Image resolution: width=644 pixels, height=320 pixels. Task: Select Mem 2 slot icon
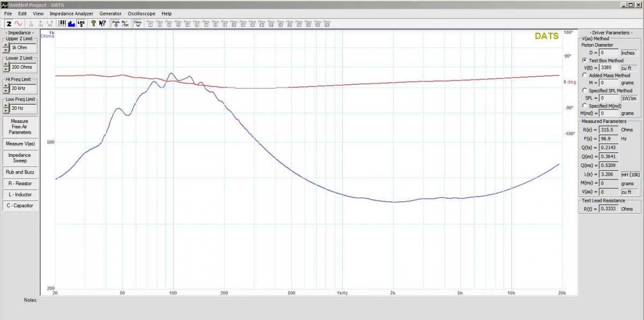159,24
